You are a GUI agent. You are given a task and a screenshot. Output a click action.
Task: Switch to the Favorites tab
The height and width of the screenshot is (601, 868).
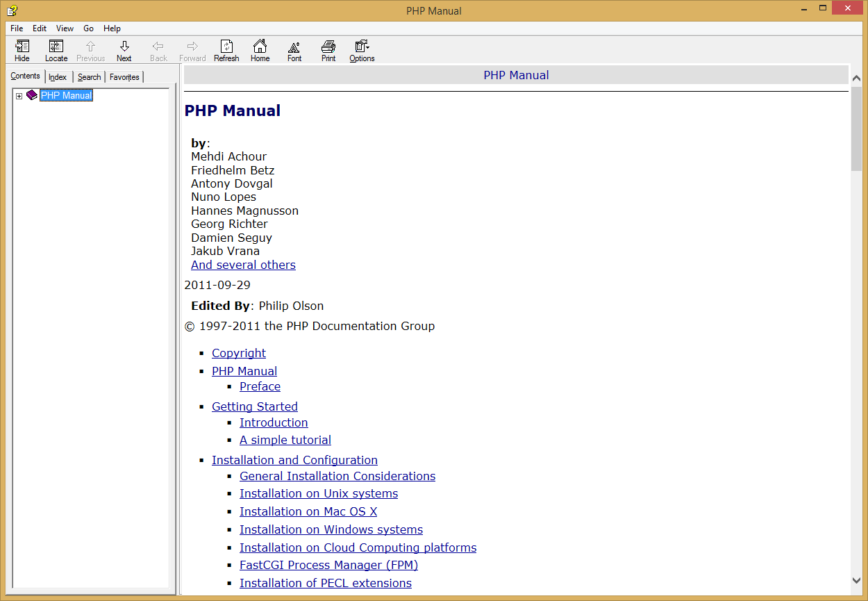click(124, 77)
